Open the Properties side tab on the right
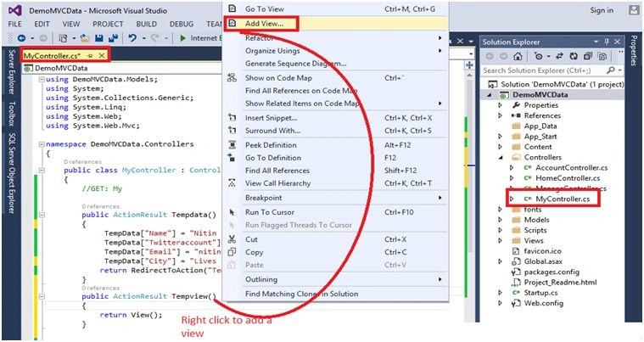 tap(634, 51)
